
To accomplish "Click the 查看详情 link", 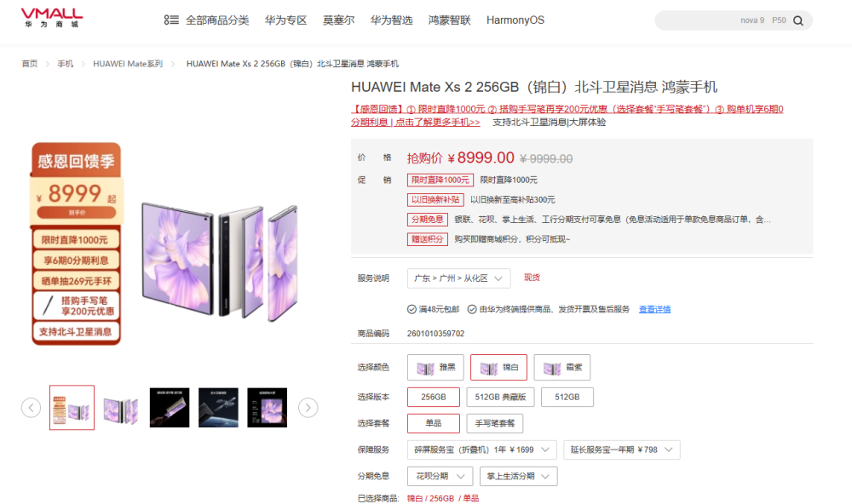I will 654,309.
